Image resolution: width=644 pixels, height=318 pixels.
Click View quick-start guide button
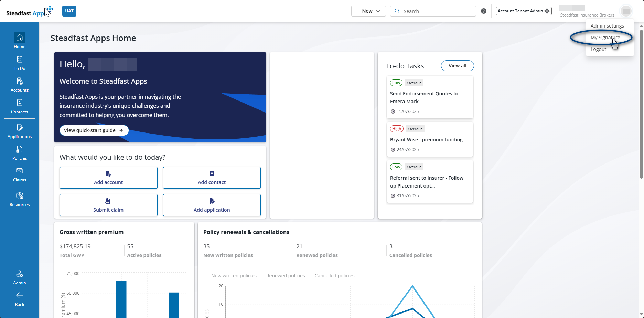[94, 130]
